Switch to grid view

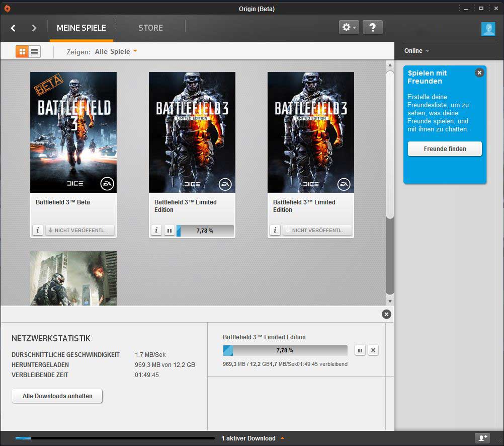pos(22,51)
